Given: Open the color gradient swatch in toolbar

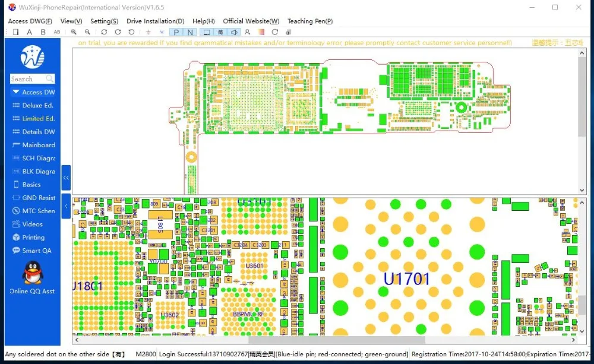Looking at the screenshot, I should tap(261, 32).
